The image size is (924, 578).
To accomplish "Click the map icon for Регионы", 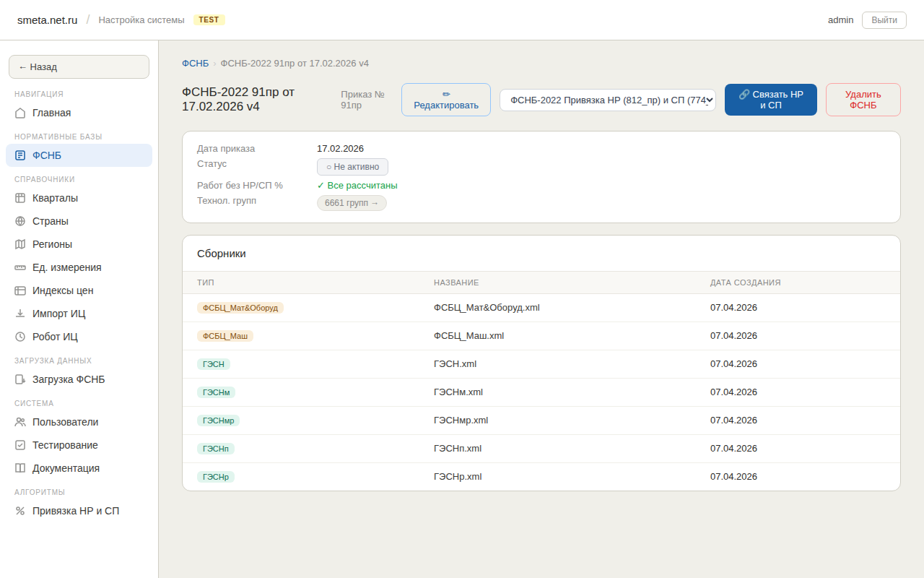I will 20,244.
